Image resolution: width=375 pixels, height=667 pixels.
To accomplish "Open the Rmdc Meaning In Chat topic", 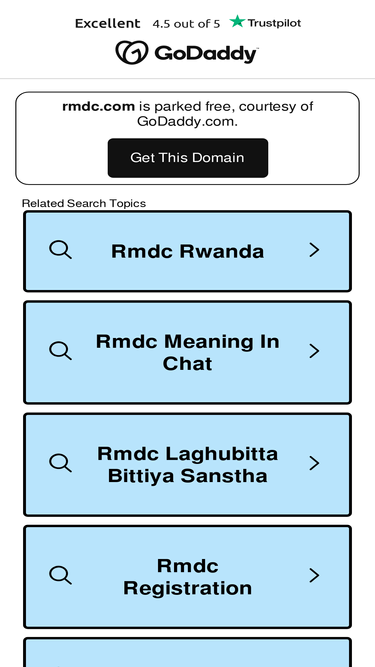I will click(x=188, y=353).
